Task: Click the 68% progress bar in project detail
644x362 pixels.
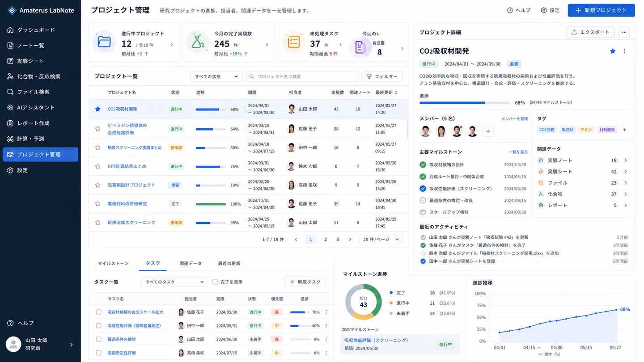Action: tap(465, 103)
